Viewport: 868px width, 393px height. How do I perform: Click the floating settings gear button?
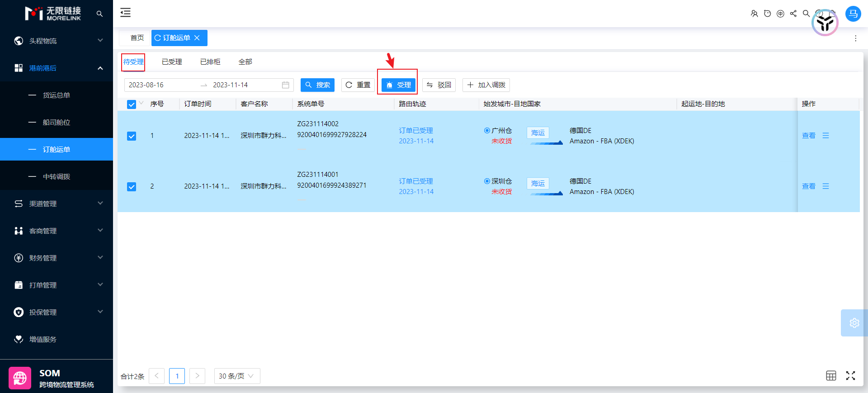pyautogui.click(x=854, y=323)
